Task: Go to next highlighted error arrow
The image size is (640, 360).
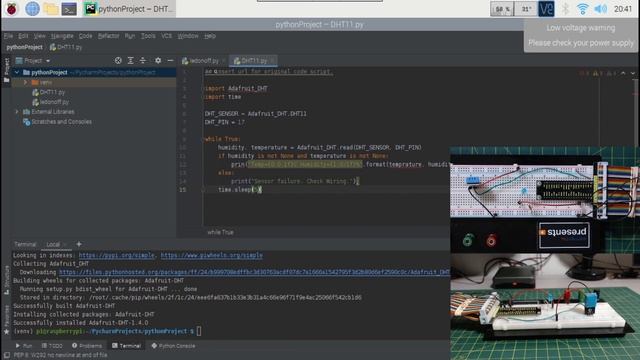Action: tap(633, 73)
